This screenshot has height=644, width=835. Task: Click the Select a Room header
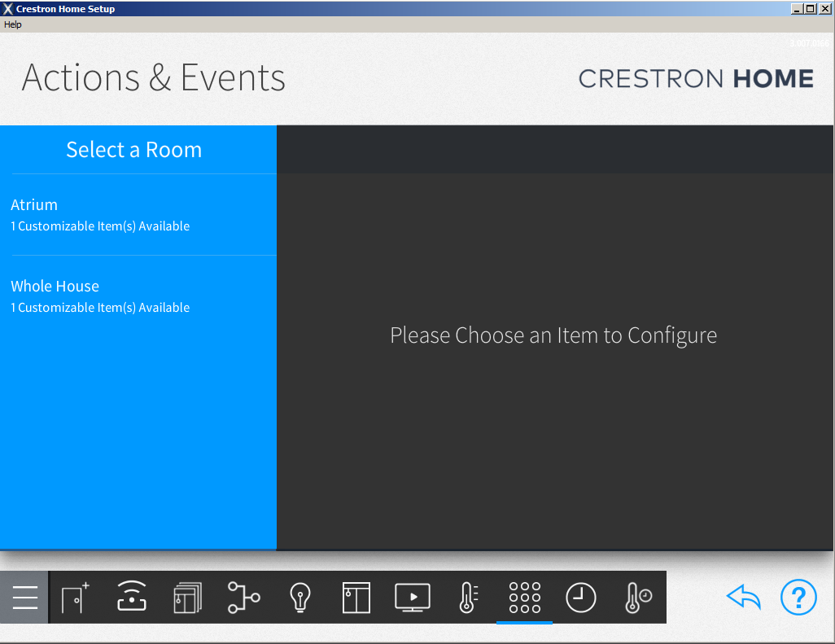133,150
